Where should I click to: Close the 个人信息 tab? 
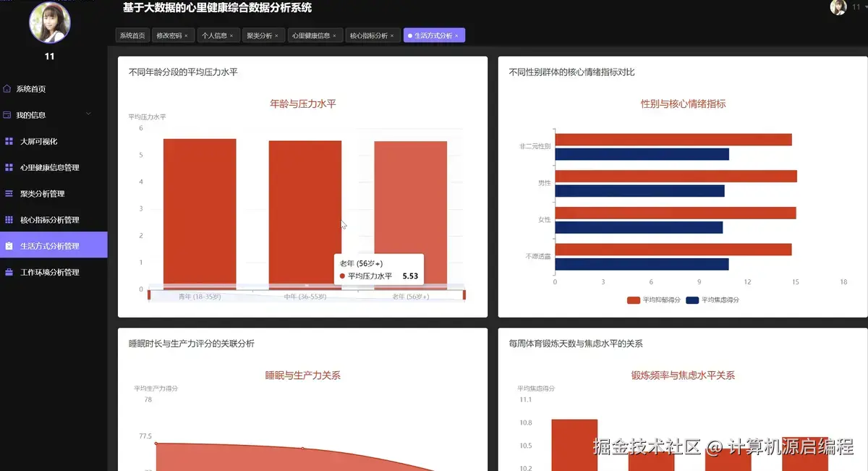(x=231, y=35)
